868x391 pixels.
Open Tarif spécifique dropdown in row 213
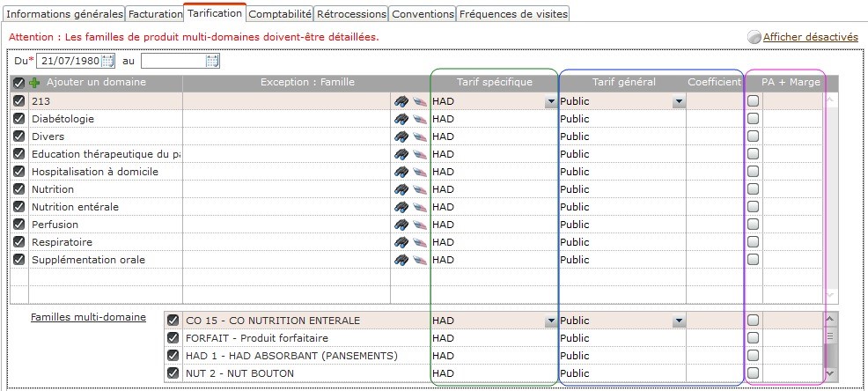(550, 101)
